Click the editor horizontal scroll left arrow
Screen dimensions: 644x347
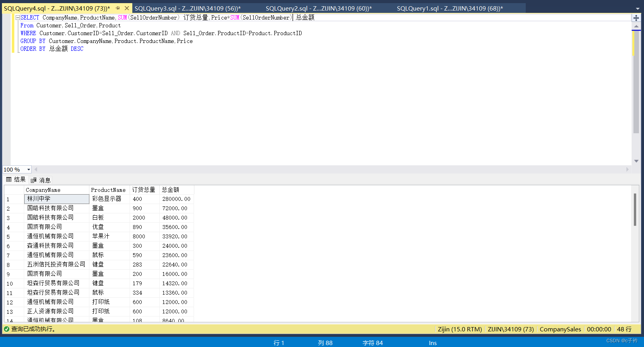(x=36, y=170)
